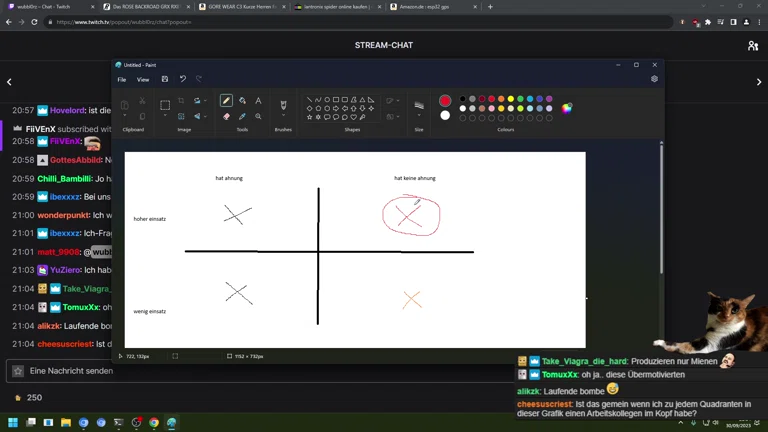768x432 pixels.
Task: Choose the Text tool
Action: [258, 101]
